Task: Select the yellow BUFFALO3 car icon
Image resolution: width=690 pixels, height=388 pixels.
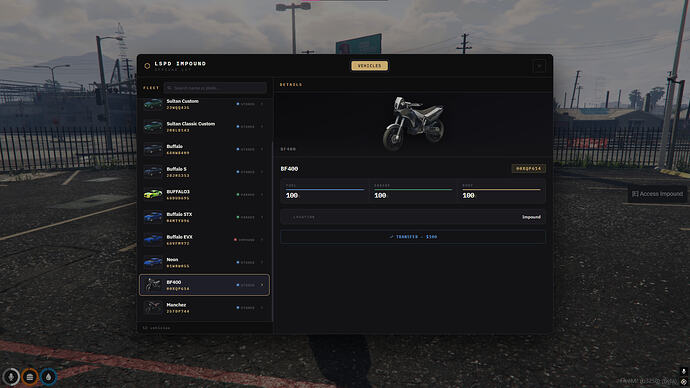Action: point(153,194)
